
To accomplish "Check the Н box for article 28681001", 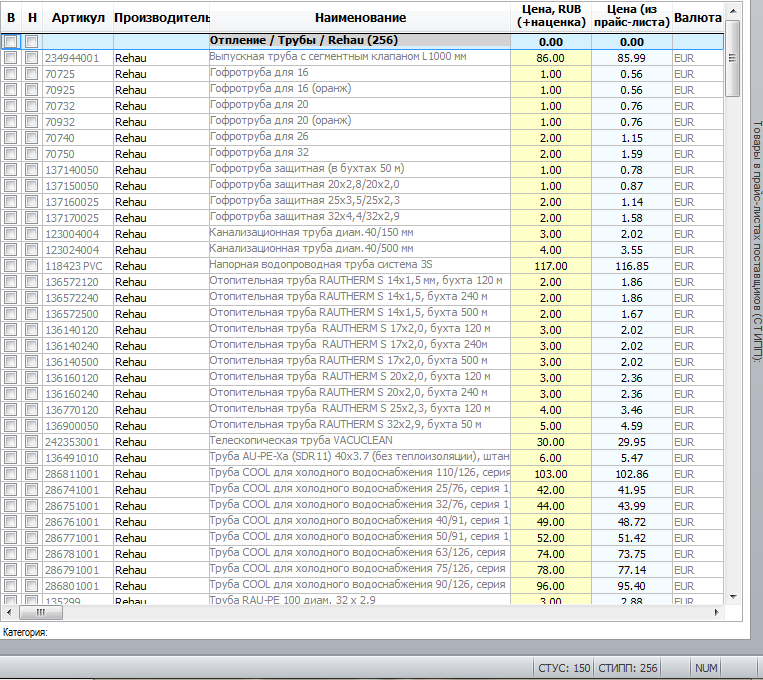I will (x=32, y=474).
